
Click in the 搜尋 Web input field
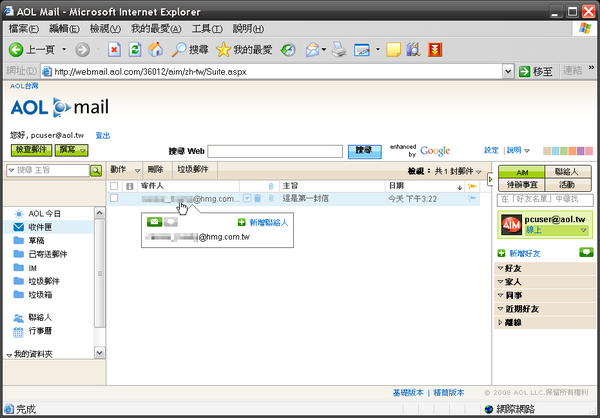click(x=275, y=151)
